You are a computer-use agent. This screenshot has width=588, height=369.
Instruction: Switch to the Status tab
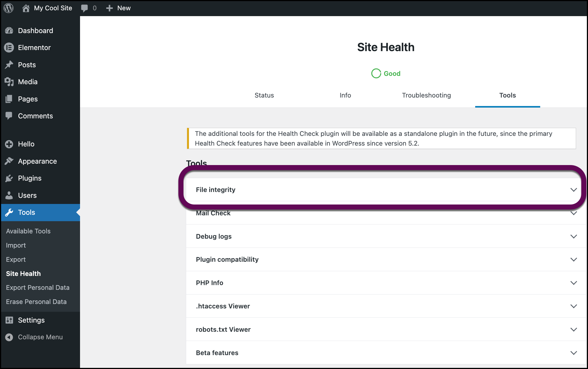(x=264, y=95)
